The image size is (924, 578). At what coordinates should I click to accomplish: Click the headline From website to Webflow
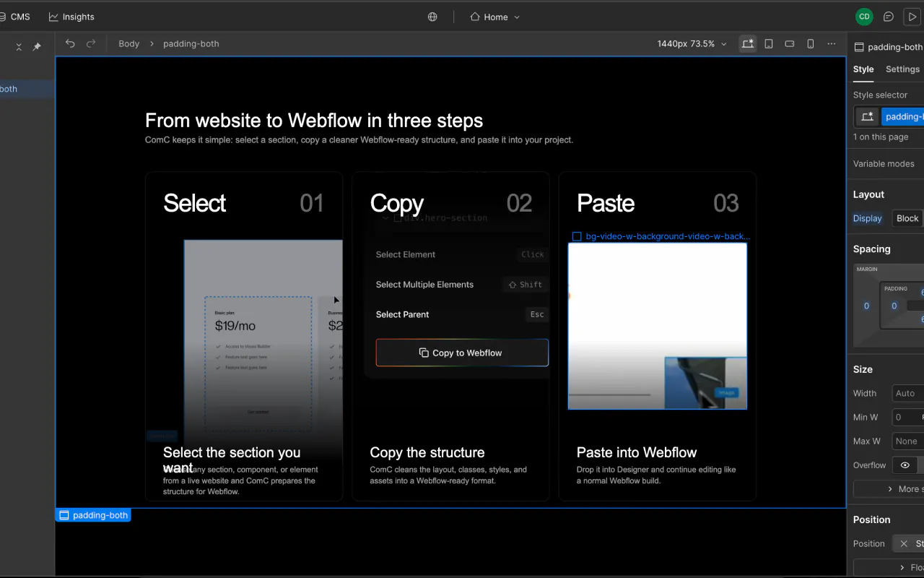(314, 120)
